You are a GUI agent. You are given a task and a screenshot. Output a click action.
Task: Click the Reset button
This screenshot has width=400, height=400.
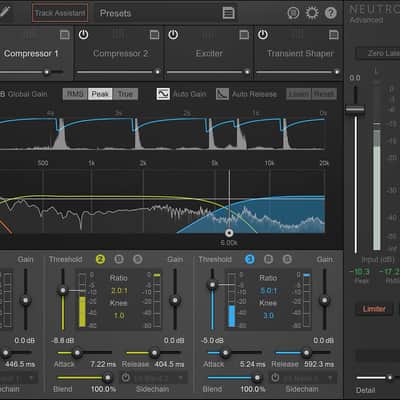[x=324, y=94]
